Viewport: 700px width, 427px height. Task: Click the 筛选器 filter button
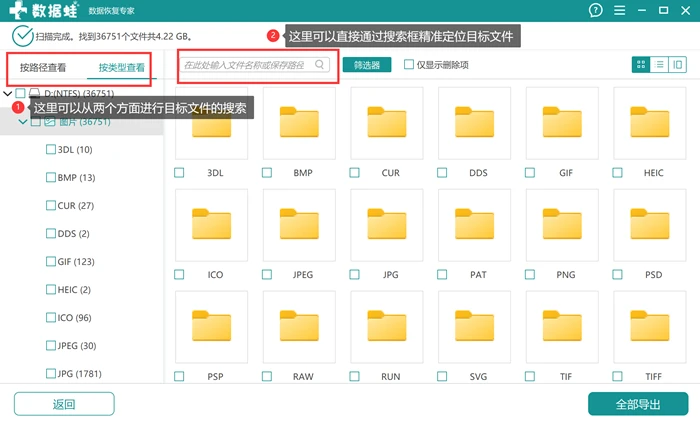coord(367,65)
